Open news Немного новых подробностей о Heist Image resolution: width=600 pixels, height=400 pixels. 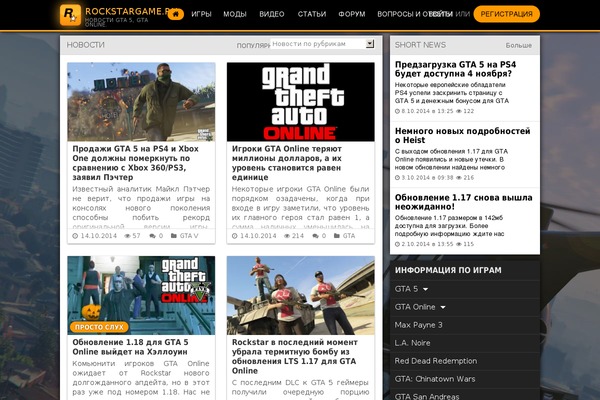tap(462, 136)
